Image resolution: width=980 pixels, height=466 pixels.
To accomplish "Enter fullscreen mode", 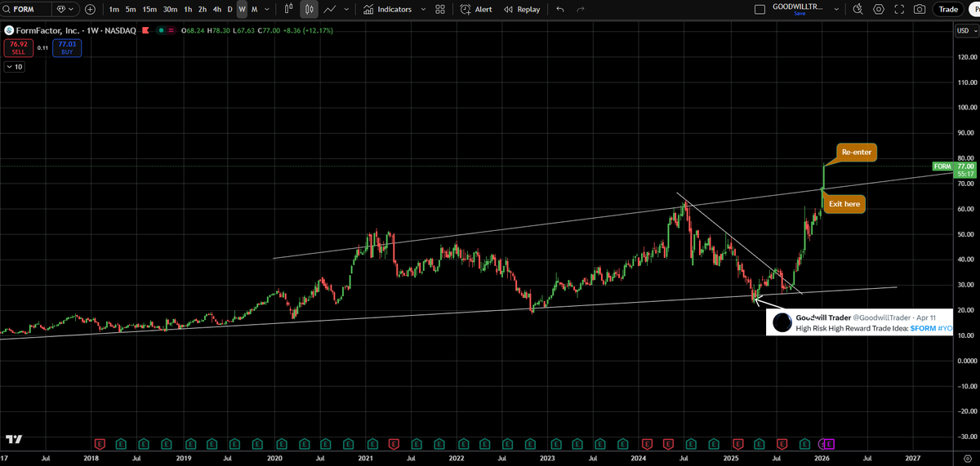I will coord(899,10).
